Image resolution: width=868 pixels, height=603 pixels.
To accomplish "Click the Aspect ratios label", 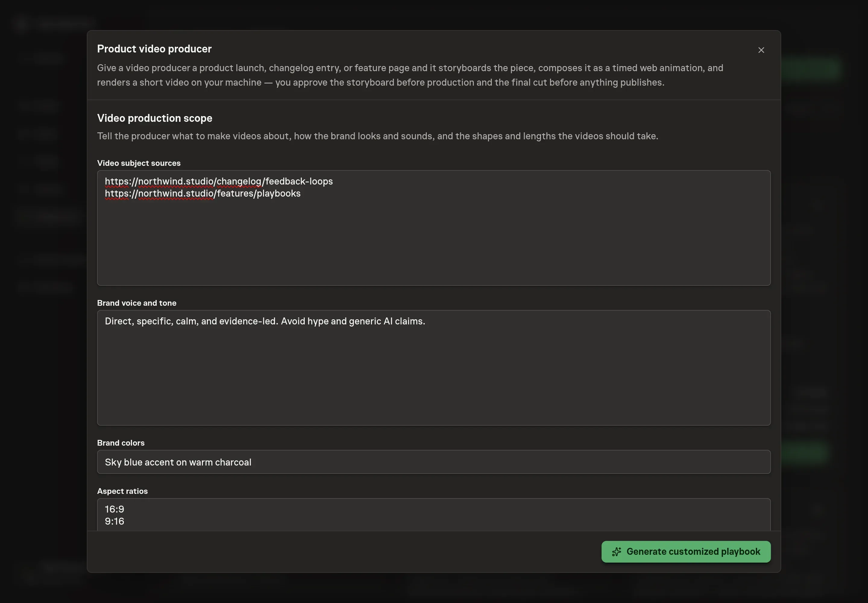I will (x=122, y=491).
